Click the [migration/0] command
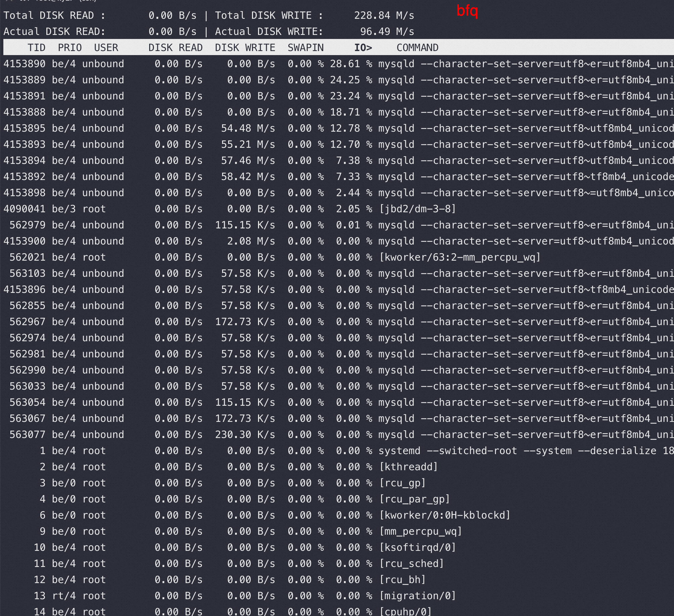674x616 pixels. 417,596
